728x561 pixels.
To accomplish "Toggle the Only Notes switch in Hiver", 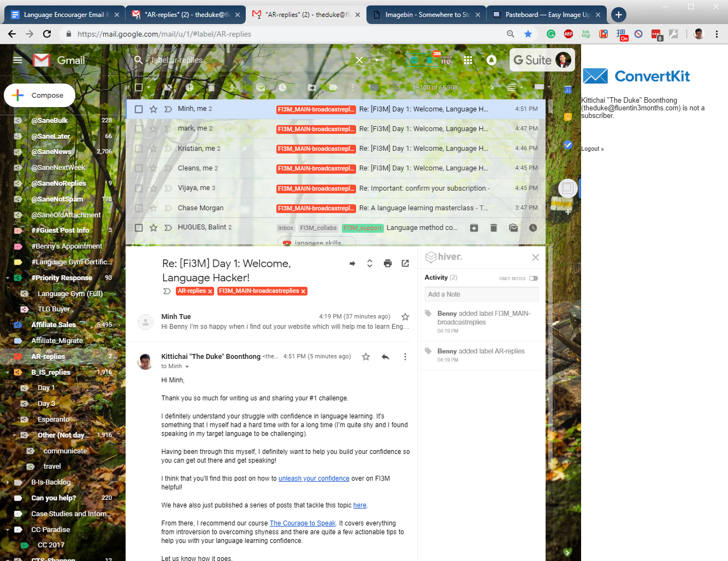I will [x=534, y=279].
